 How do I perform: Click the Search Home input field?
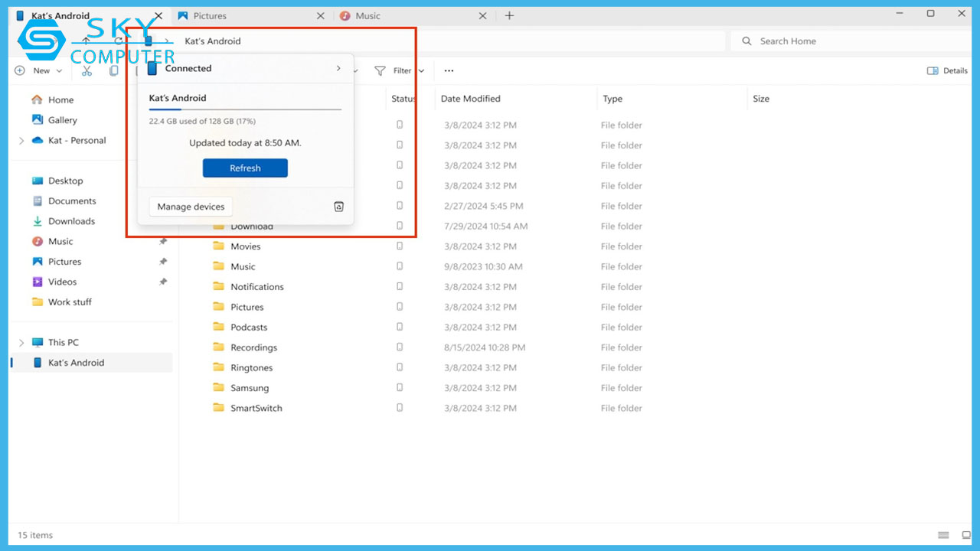(x=842, y=41)
